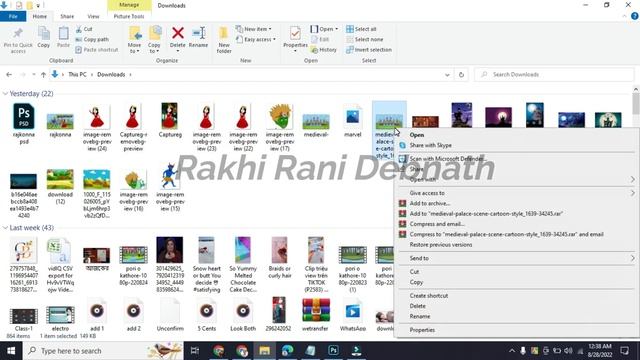Click Copy path in ribbon
The height and width of the screenshot is (360, 640).
pyautogui.click(x=92, y=39)
